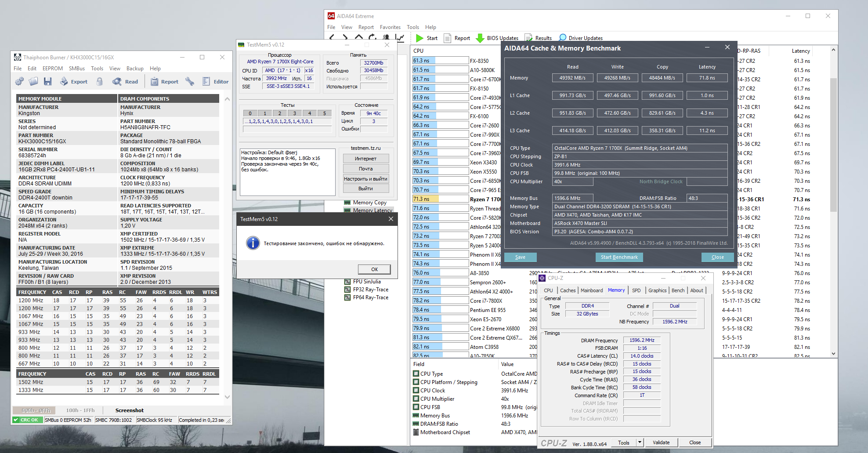Image resolution: width=868 pixels, height=453 pixels.
Task: Click the green CRC OK status indicator
Action: [x=28, y=420]
